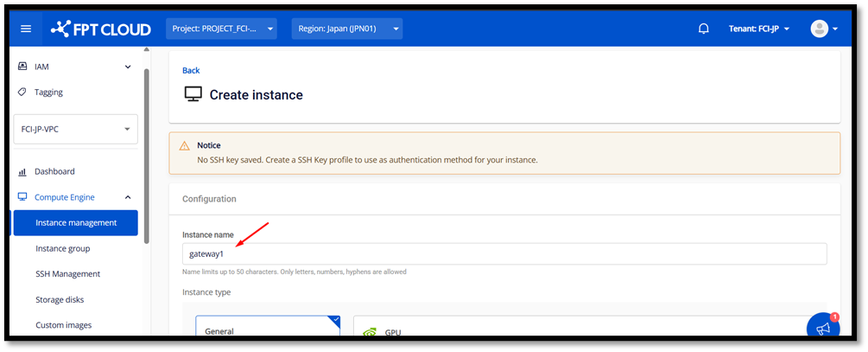Open the Project selection dropdown

[x=222, y=29]
